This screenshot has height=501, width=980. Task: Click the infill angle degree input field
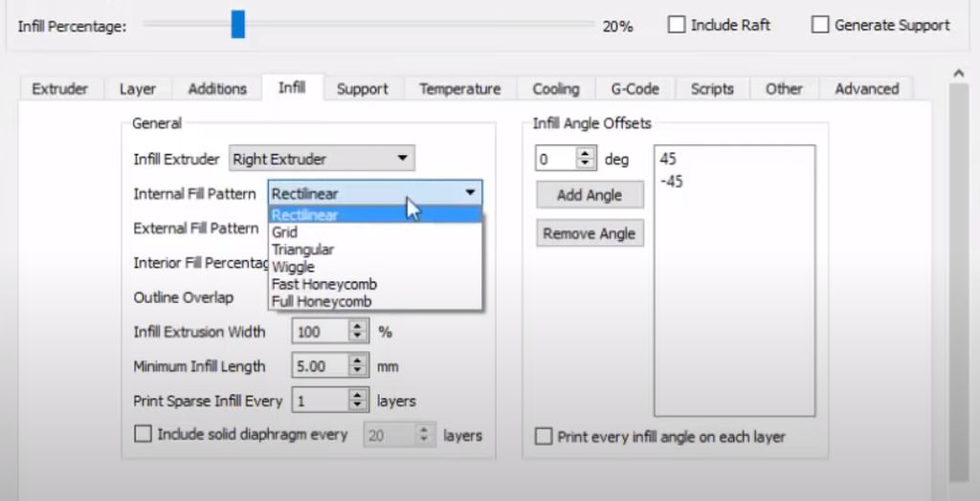click(x=555, y=160)
